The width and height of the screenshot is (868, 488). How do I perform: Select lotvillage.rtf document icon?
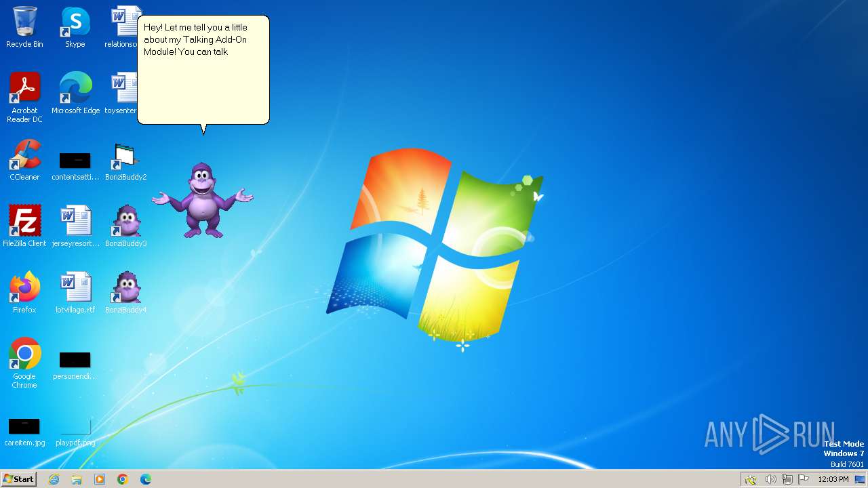[x=75, y=293]
